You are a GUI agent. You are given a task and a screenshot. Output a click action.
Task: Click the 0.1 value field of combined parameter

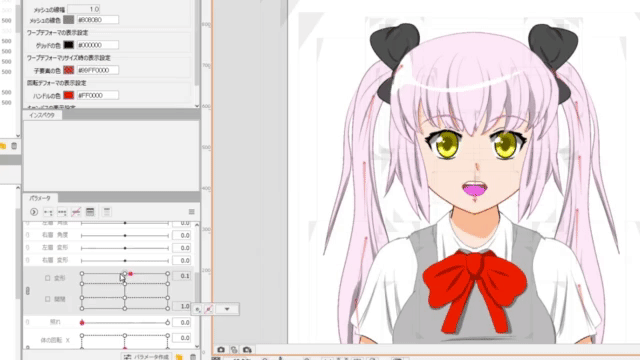click(x=182, y=276)
